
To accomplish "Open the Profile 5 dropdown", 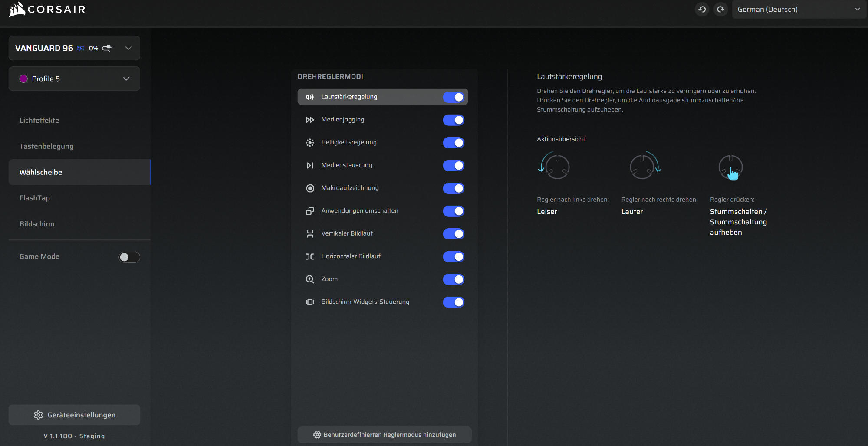I will point(74,79).
